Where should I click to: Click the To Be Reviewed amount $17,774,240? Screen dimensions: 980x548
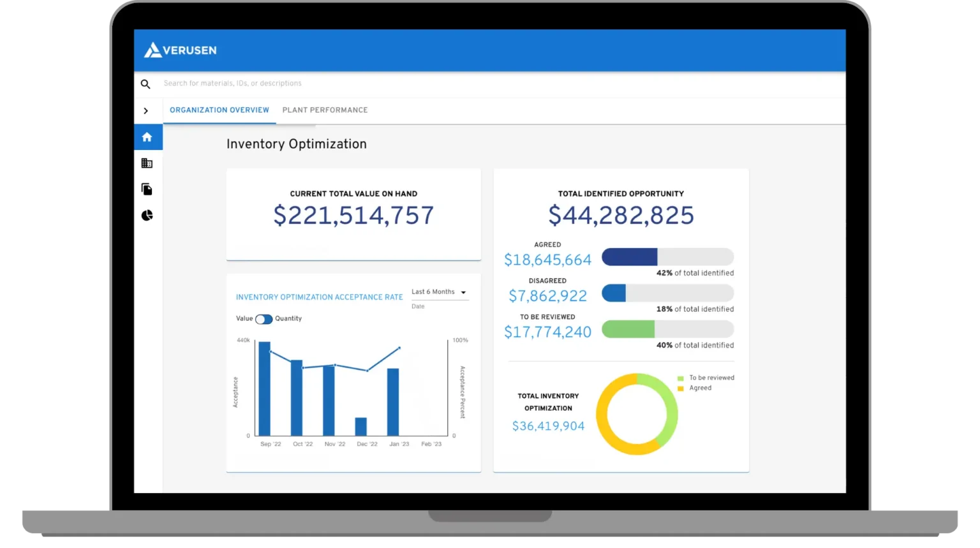click(547, 332)
